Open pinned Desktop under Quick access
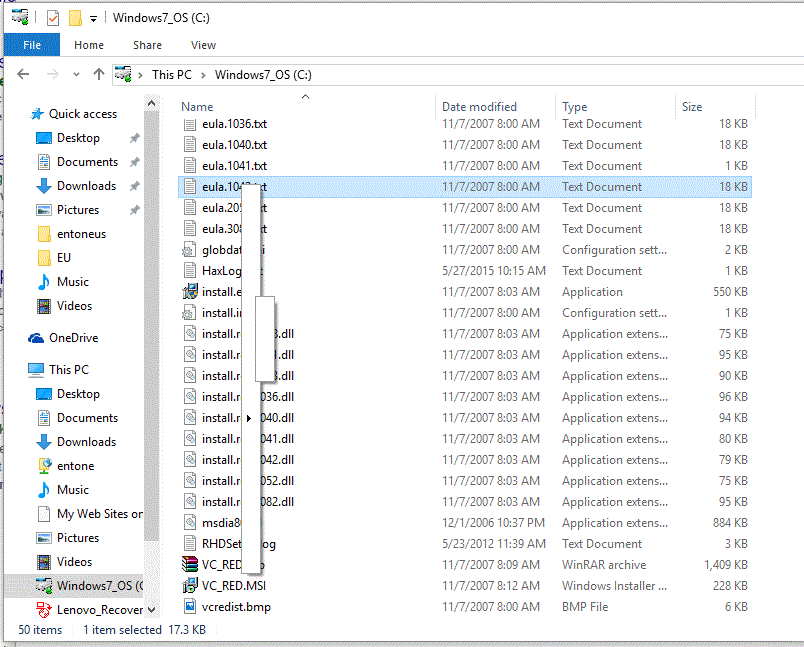 (78, 138)
